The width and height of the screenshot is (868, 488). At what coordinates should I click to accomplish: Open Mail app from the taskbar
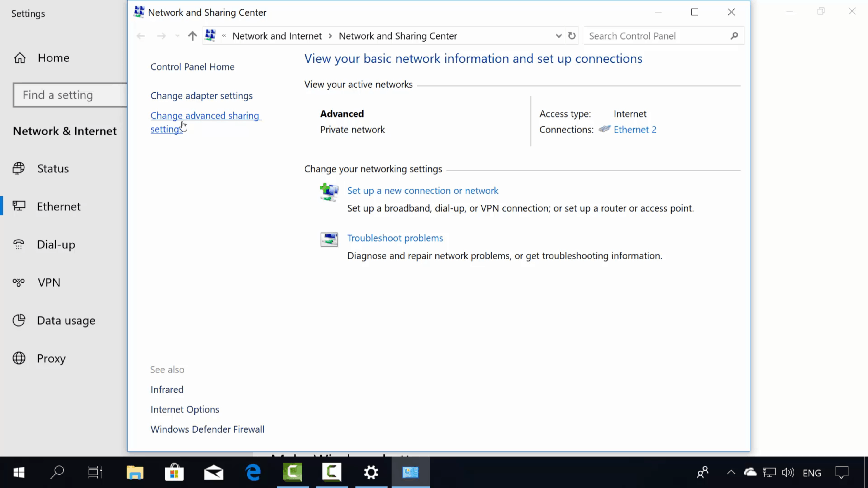click(214, 472)
